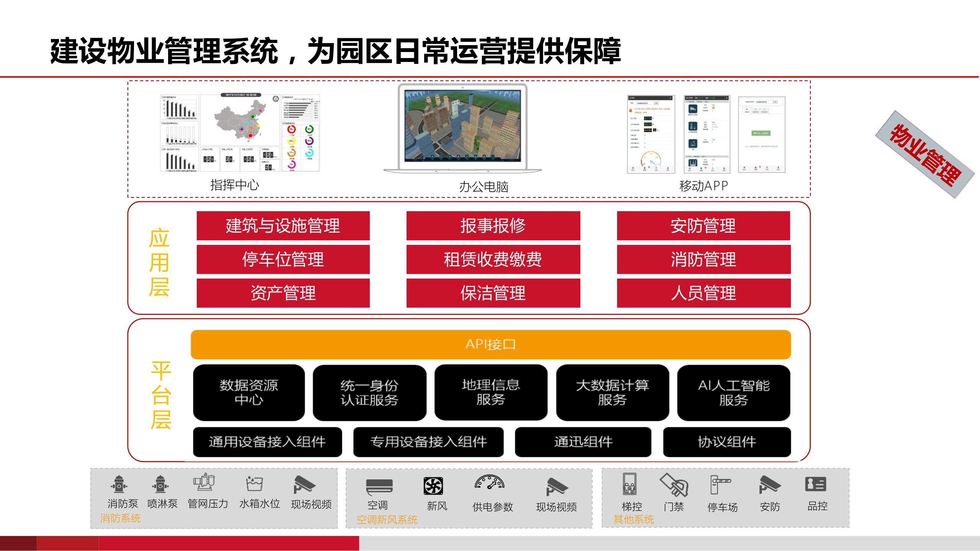Select the 品控 ID card icon
Screen dimensions: 980x551
(x=816, y=484)
